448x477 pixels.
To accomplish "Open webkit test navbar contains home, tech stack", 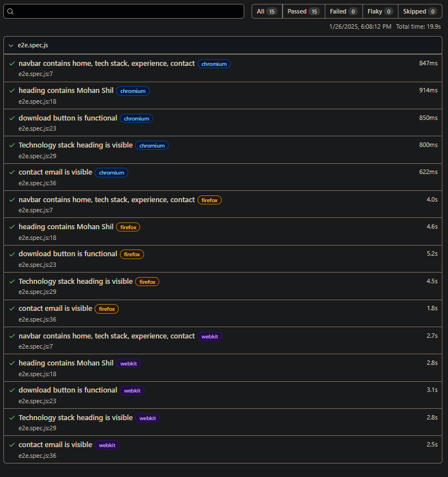I will pyautogui.click(x=107, y=336).
